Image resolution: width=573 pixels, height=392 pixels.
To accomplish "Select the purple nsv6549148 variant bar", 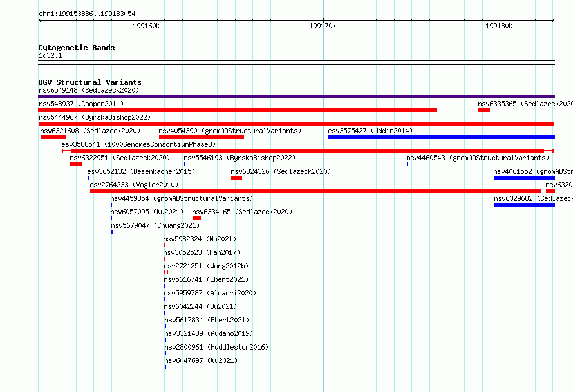I will [296, 97].
